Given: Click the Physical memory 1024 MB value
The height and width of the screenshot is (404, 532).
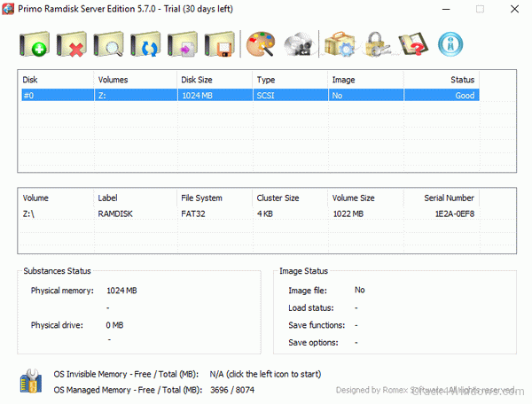Looking at the screenshot, I should click(x=121, y=291).
